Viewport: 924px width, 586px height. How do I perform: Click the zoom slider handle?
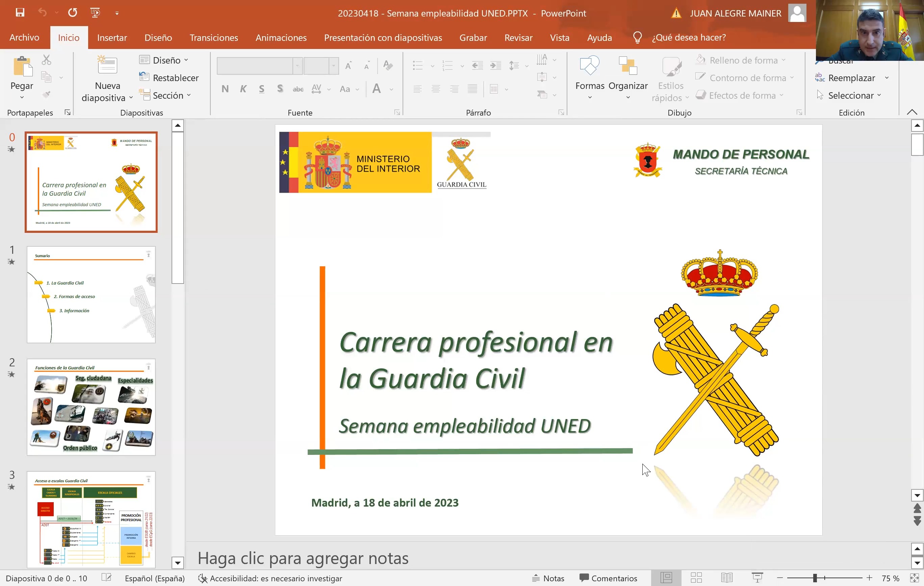coord(815,578)
